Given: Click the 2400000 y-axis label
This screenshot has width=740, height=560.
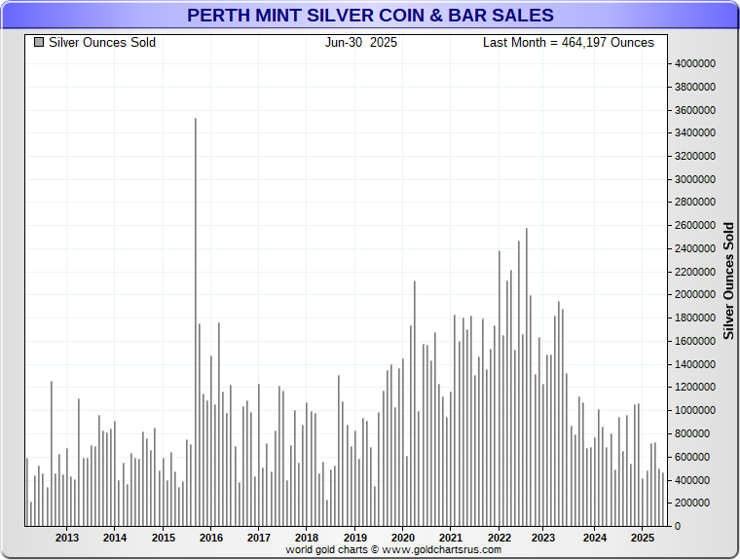Looking at the screenshot, I should point(695,248).
